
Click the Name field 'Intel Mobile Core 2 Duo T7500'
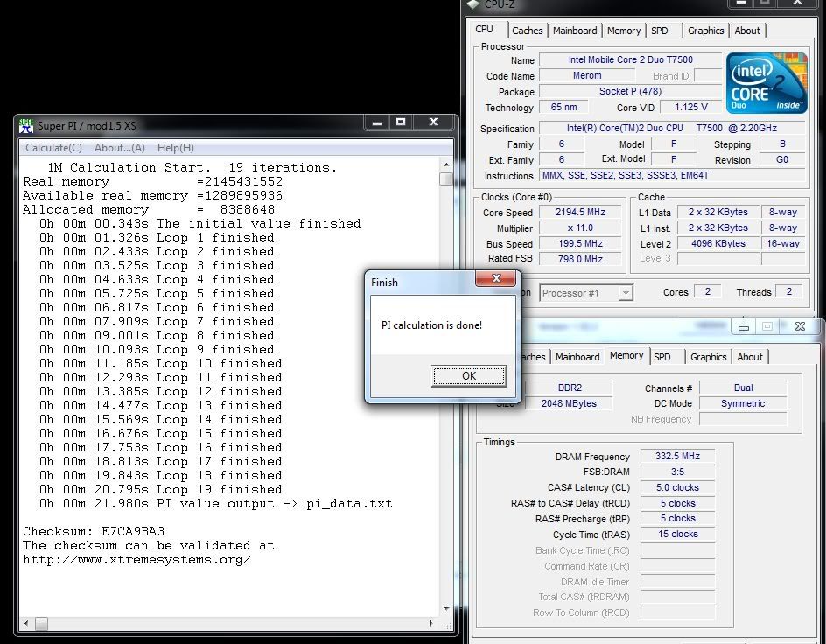coord(631,60)
